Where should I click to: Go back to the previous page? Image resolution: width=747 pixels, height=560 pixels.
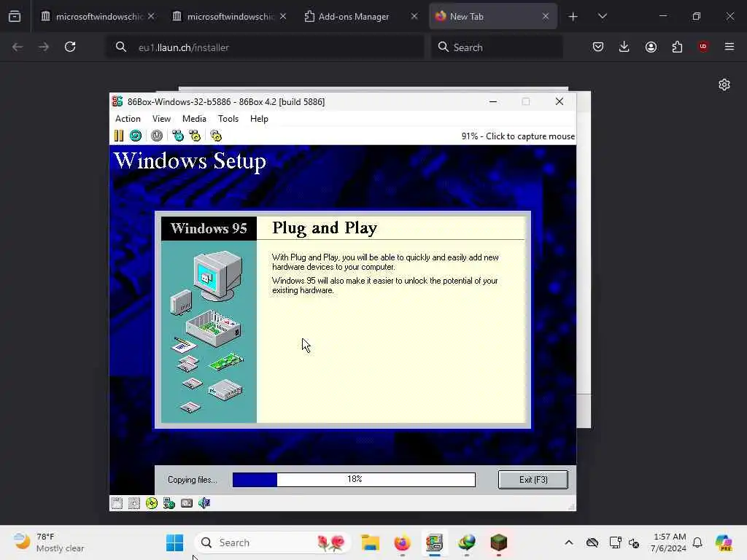18,47
